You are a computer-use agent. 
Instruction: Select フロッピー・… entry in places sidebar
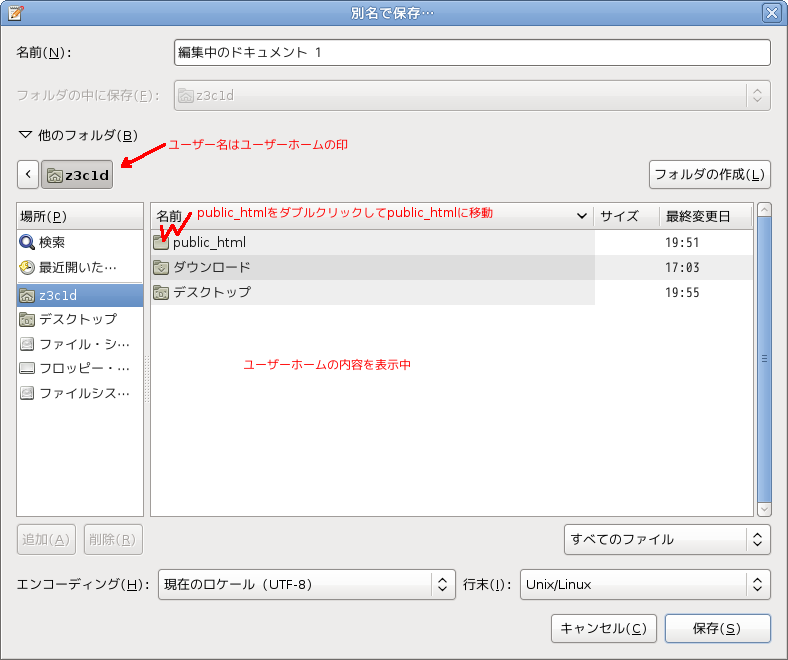pos(80,368)
